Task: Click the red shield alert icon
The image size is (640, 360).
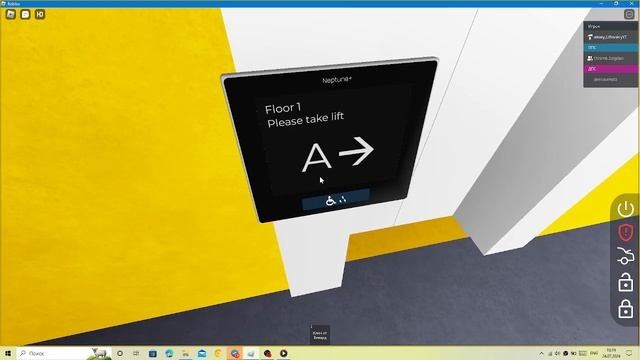Action: pyautogui.click(x=625, y=233)
